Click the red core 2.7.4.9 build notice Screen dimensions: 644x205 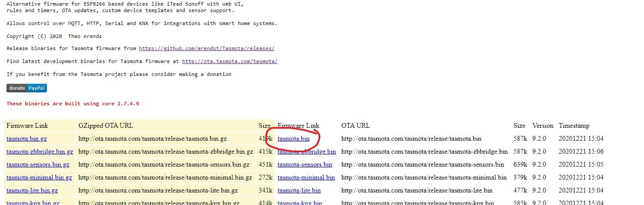(73, 104)
